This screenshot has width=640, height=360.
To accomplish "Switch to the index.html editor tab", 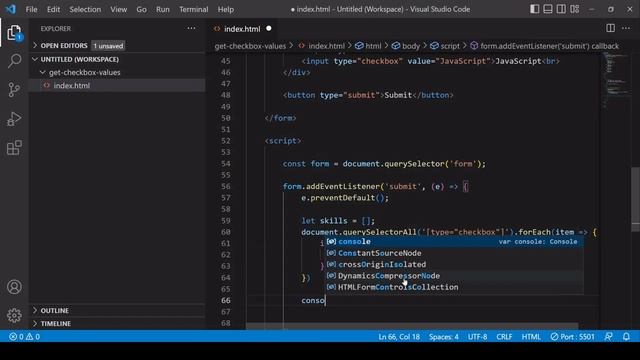I will 242,29.
